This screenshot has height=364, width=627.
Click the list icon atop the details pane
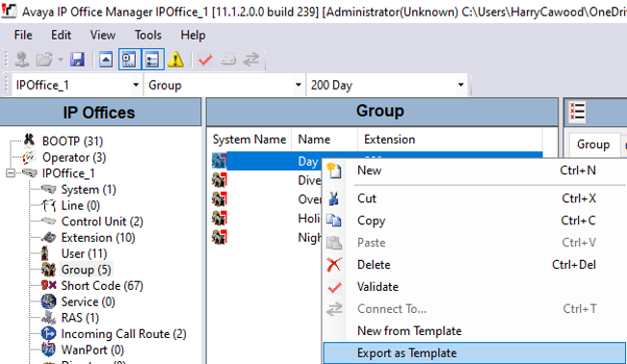tap(577, 112)
